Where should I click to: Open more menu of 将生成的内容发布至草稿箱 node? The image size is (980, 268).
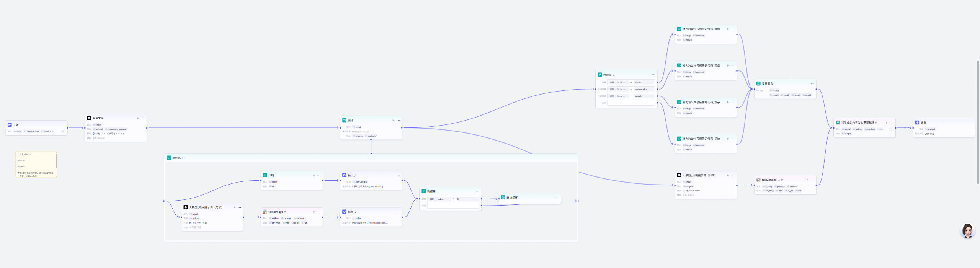coord(892,123)
